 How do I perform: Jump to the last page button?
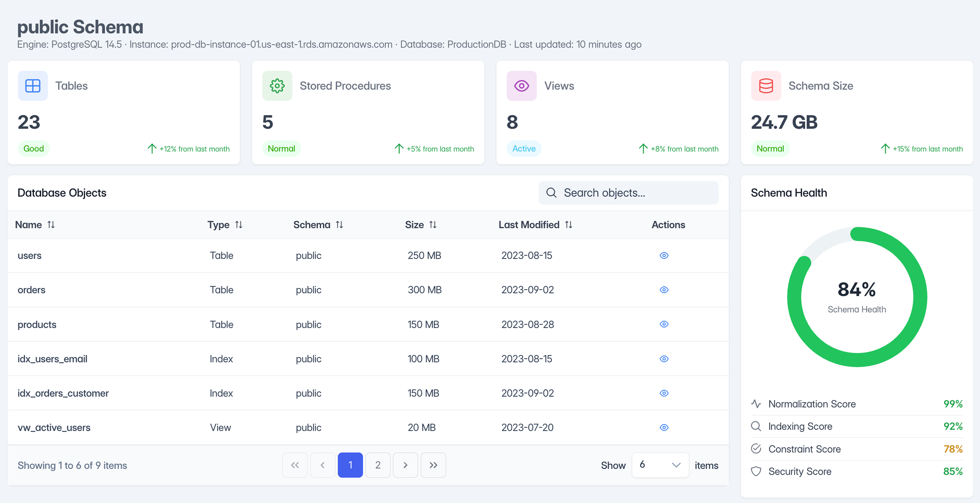(433, 465)
